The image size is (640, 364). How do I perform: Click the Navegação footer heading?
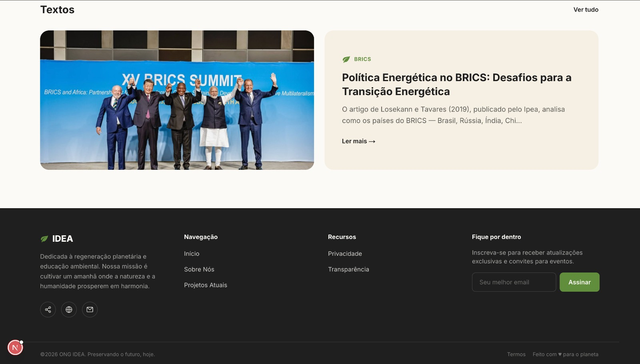pos(201,237)
